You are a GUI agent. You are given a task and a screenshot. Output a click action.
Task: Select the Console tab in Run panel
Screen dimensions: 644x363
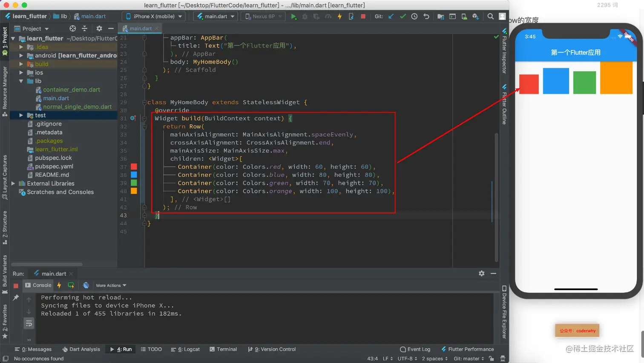(x=38, y=285)
